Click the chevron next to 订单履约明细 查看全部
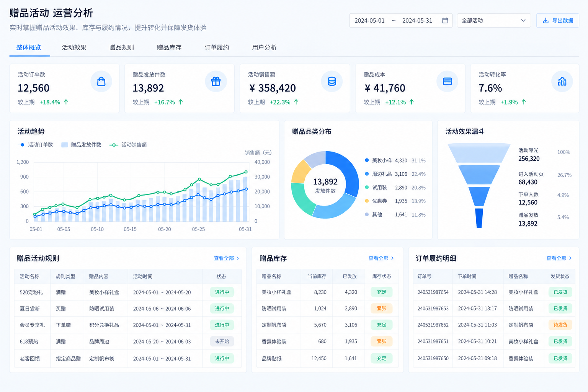Image resolution: width=588 pixels, height=392 pixels. 570,258
